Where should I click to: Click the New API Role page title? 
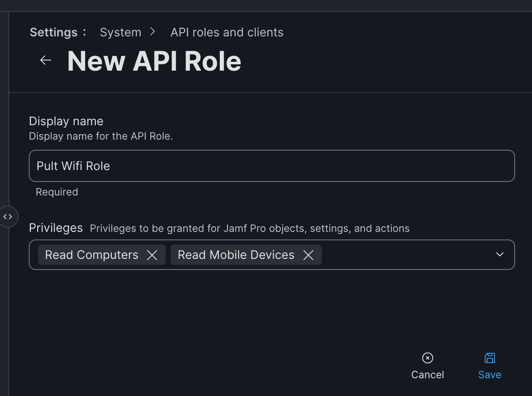(x=154, y=60)
